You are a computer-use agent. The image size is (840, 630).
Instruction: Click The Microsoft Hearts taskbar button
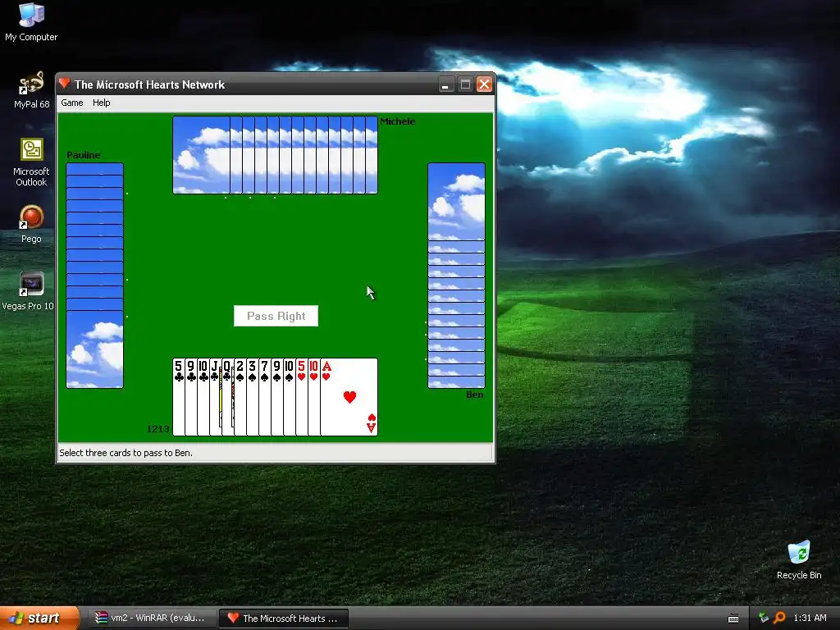coord(284,619)
